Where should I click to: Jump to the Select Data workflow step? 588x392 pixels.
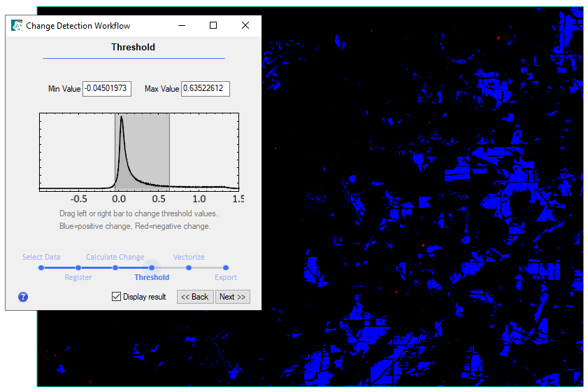click(41, 267)
